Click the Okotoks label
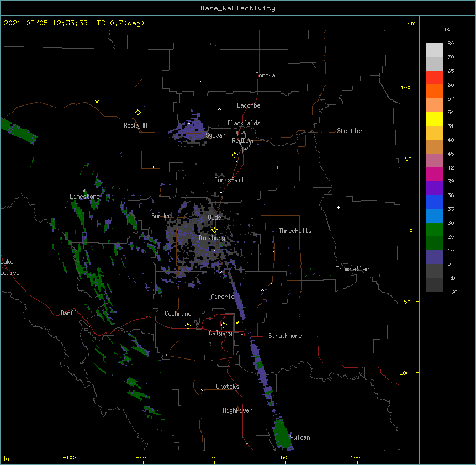Viewport: 476px width, 465px height. 228,387
